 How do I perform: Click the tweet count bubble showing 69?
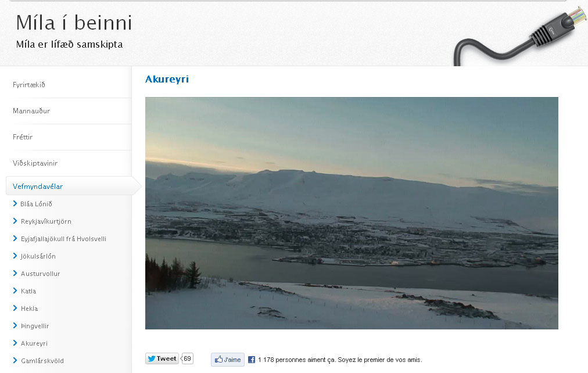[187, 358]
